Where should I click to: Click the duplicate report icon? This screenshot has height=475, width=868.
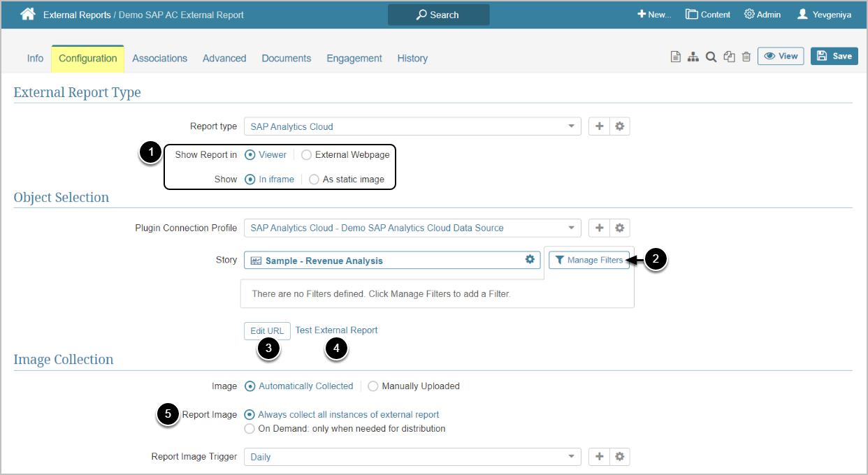729,57
